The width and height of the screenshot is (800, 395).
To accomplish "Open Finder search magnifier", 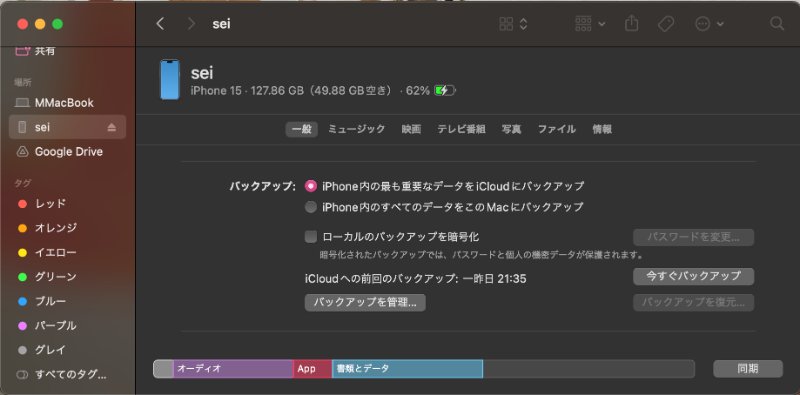I will click(777, 23).
